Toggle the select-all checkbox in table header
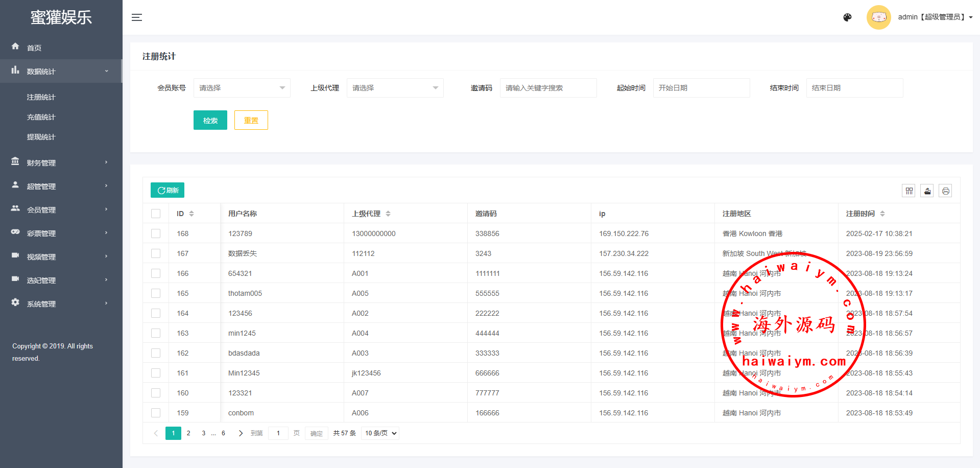This screenshot has height=468, width=980. coord(156,214)
